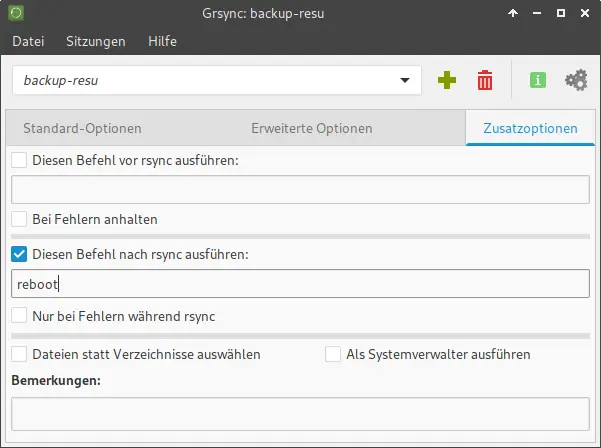
Task: Click the keep-on-top arrow in title bar
Action: [513, 14]
